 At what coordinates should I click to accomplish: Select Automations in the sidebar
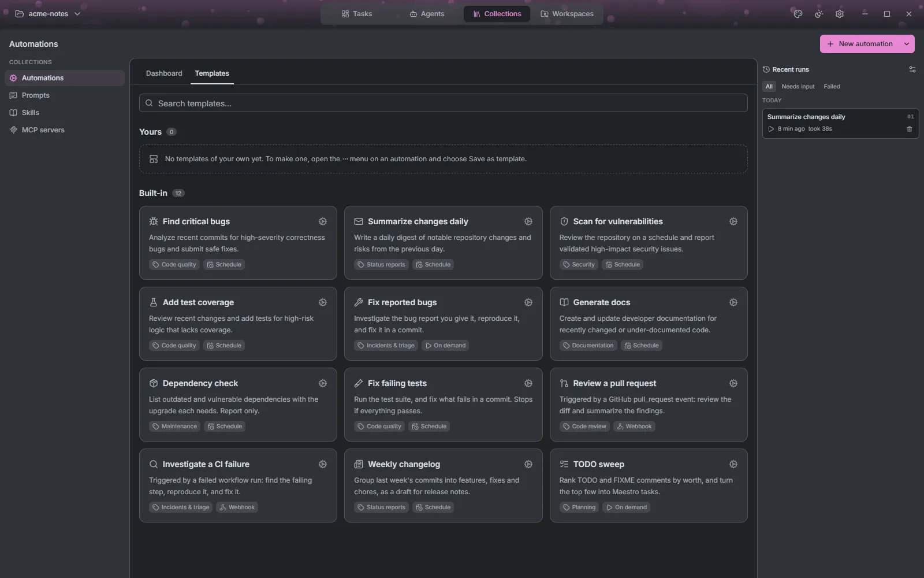pos(65,78)
